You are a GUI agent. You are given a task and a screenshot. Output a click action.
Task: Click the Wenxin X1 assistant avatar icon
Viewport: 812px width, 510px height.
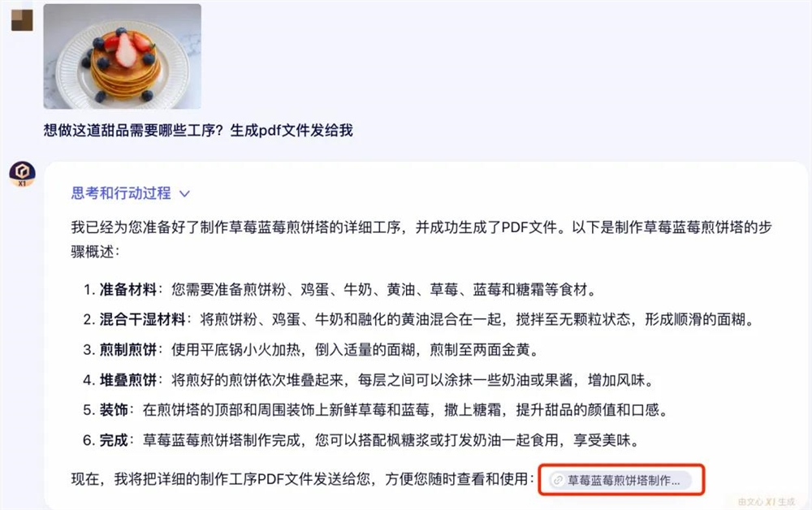pos(22,174)
